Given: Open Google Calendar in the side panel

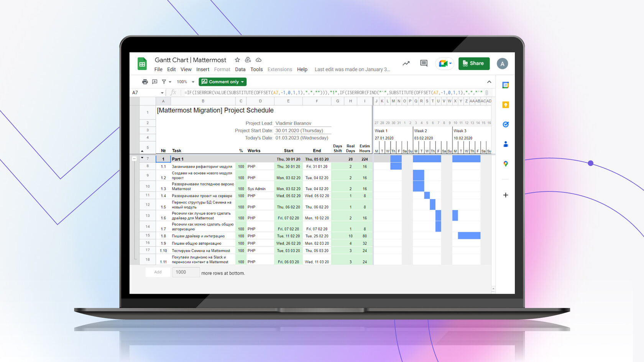Looking at the screenshot, I should 506,85.
